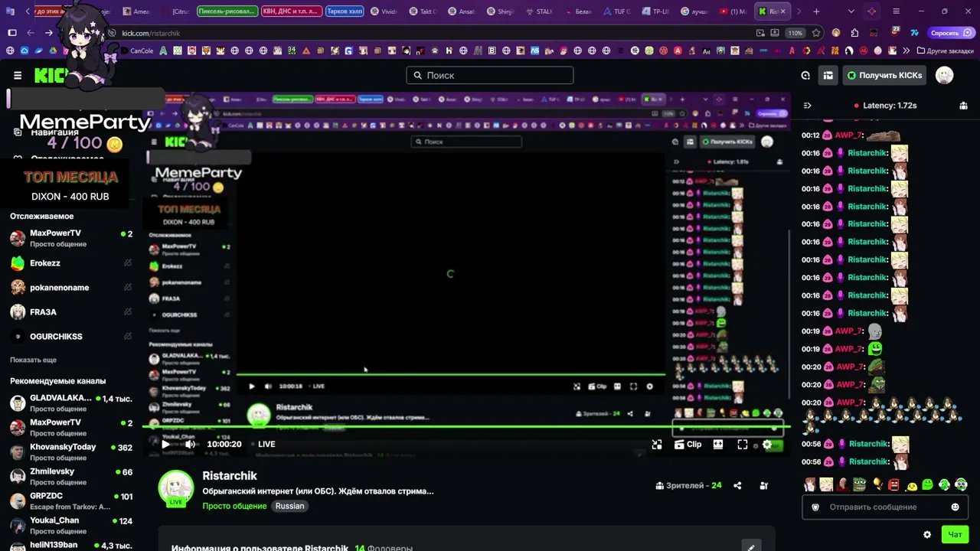Screen dimensions: 980x551
Task: Expand followed list with Показать еще
Action: 33,360
